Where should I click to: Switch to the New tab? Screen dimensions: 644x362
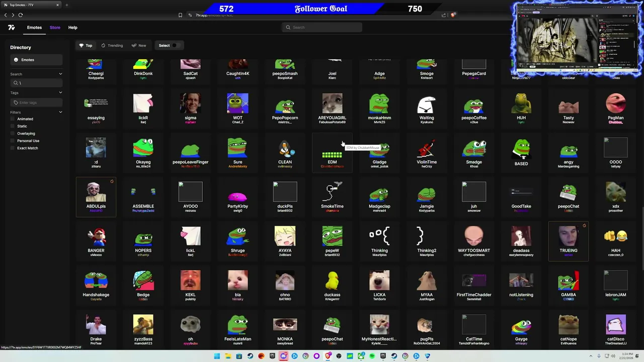click(x=139, y=45)
